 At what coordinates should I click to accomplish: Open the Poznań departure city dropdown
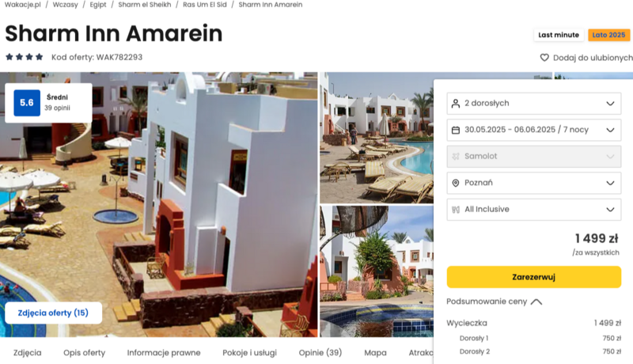click(533, 183)
